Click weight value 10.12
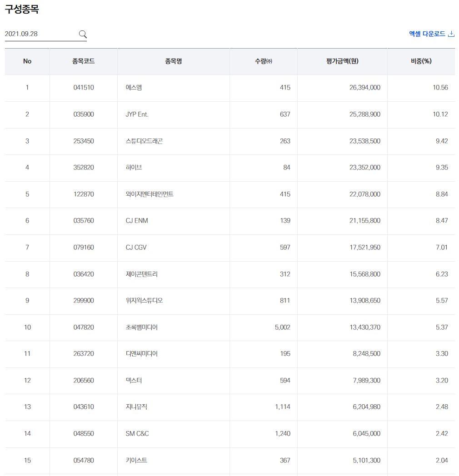 tap(440, 114)
